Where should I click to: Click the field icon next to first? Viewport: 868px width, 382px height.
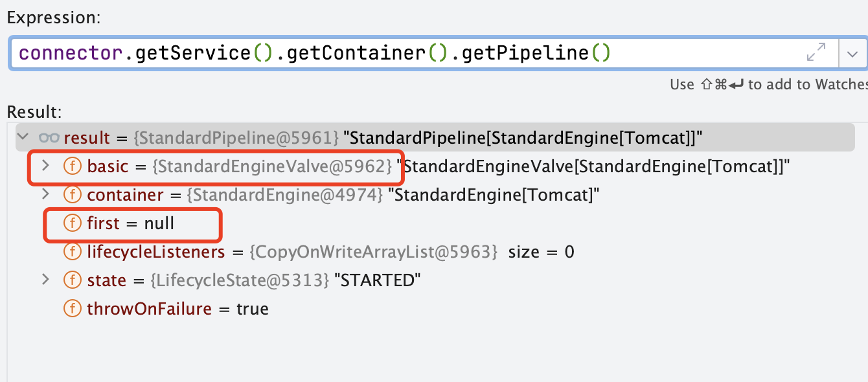pyautogui.click(x=71, y=223)
